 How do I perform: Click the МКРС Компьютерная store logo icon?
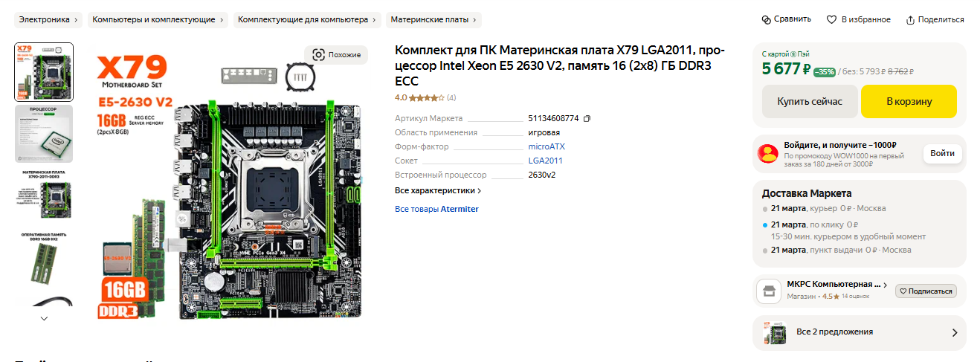769,291
